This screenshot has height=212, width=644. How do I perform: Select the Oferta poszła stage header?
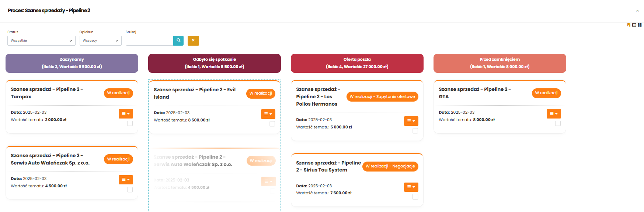[x=357, y=63]
